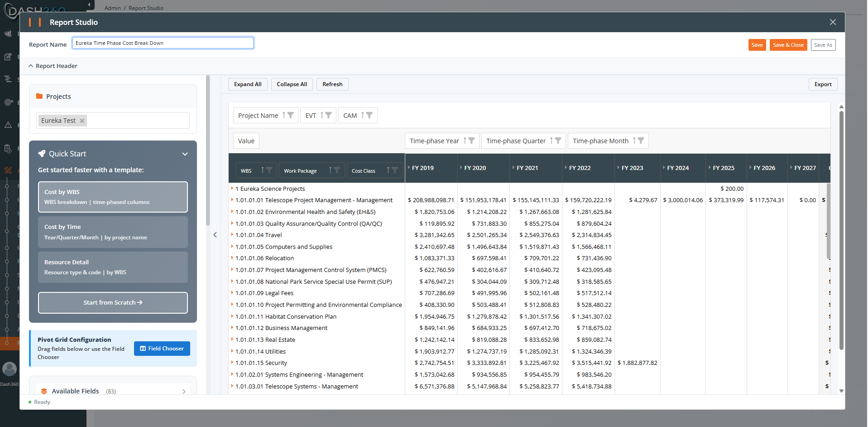868x427 pixels.
Task: Click the CAM sort arrow
Action: coord(363,115)
